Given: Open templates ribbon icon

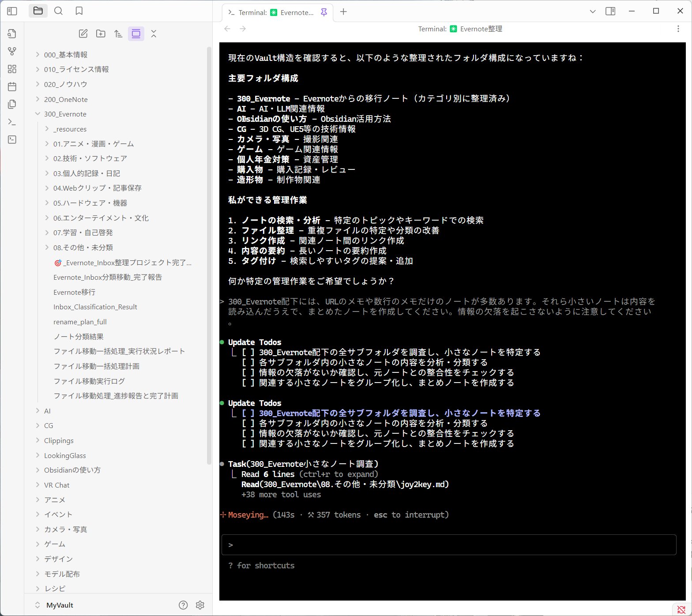Looking at the screenshot, I should click(12, 104).
